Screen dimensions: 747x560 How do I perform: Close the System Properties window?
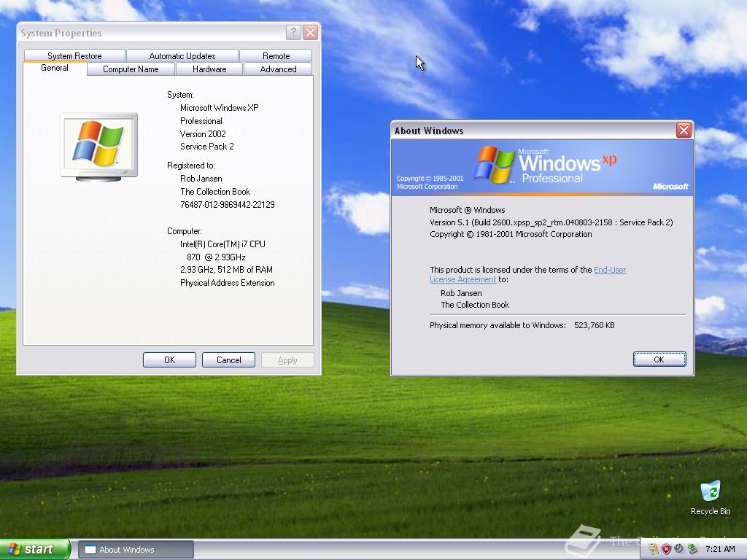(x=311, y=32)
